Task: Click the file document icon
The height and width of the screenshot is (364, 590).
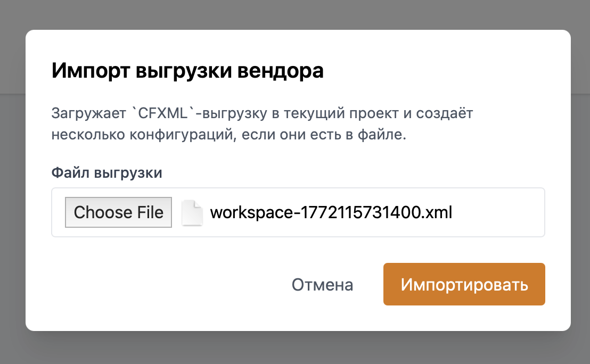Action: (192, 213)
